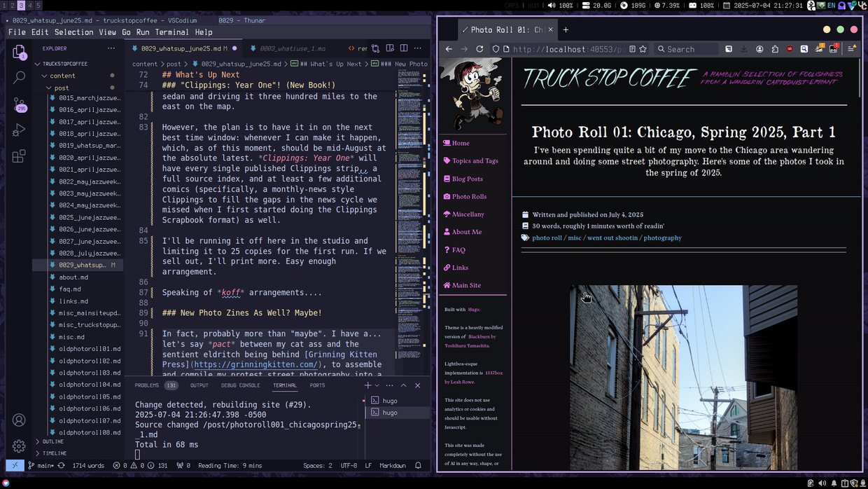Viewport: 868px width, 489px height.
Task: Switch to PROBLEMS panel tab
Action: point(155,385)
